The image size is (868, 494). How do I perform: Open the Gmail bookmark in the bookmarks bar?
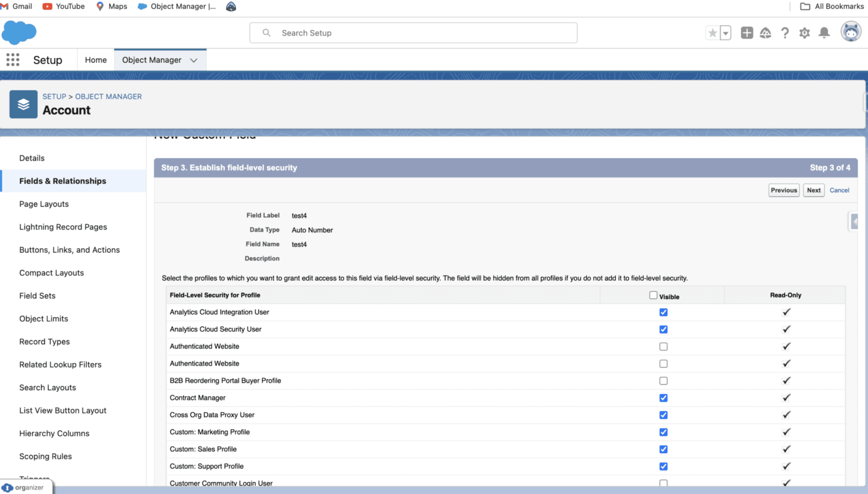(x=17, y=6)
